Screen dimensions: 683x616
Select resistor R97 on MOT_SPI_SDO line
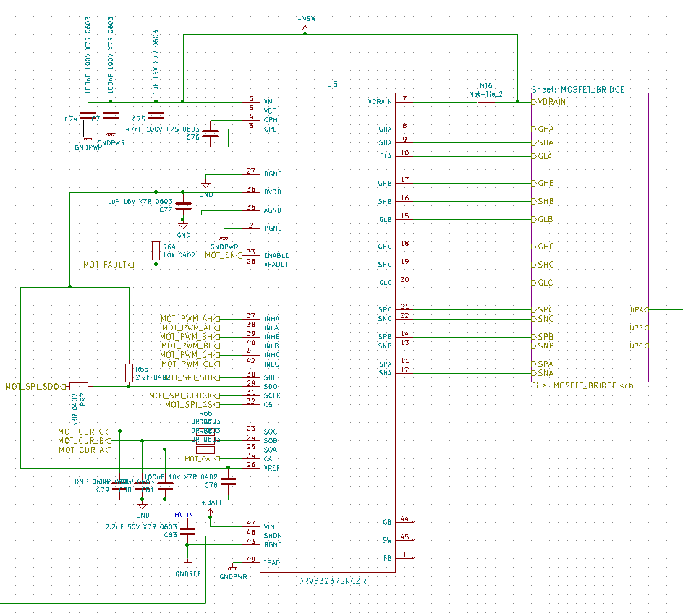pos(79,386)
